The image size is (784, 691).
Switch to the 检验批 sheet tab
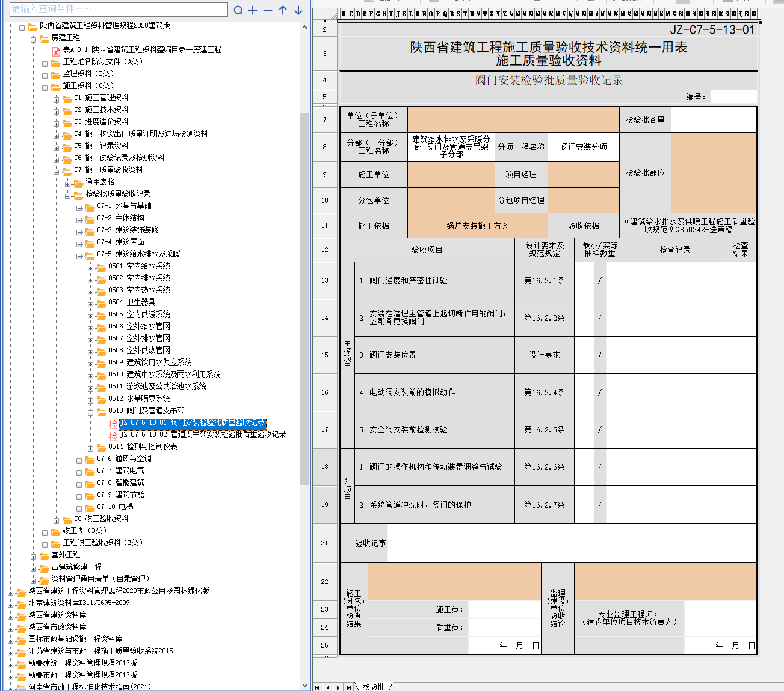[x=374, y=687]
